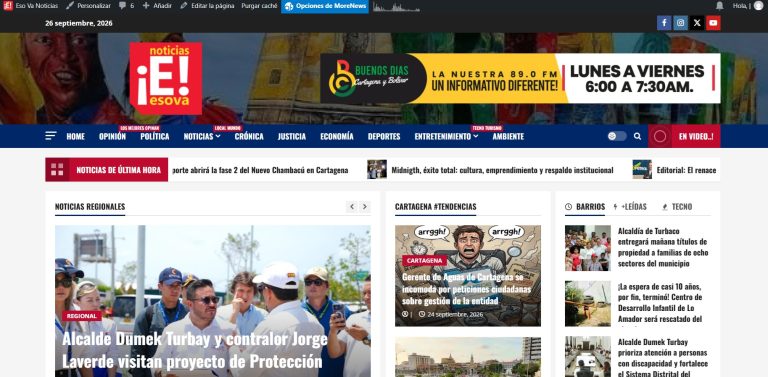
Task: Open the Editorial ticker headline
Action: [x=686, y=170]
